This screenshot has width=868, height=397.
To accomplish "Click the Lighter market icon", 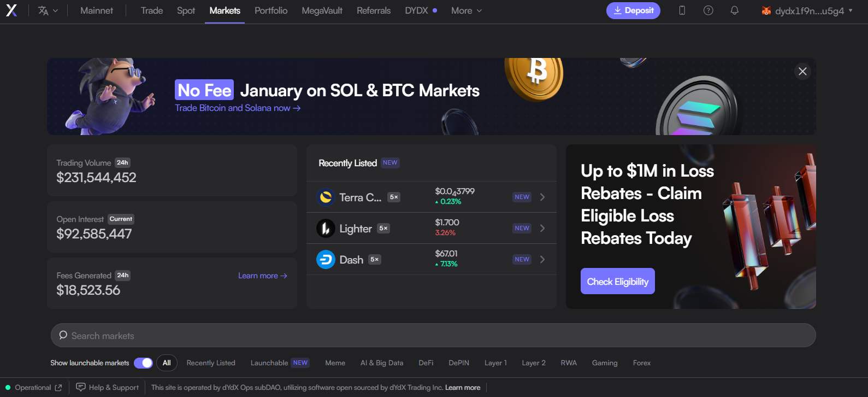I will 326,228.
